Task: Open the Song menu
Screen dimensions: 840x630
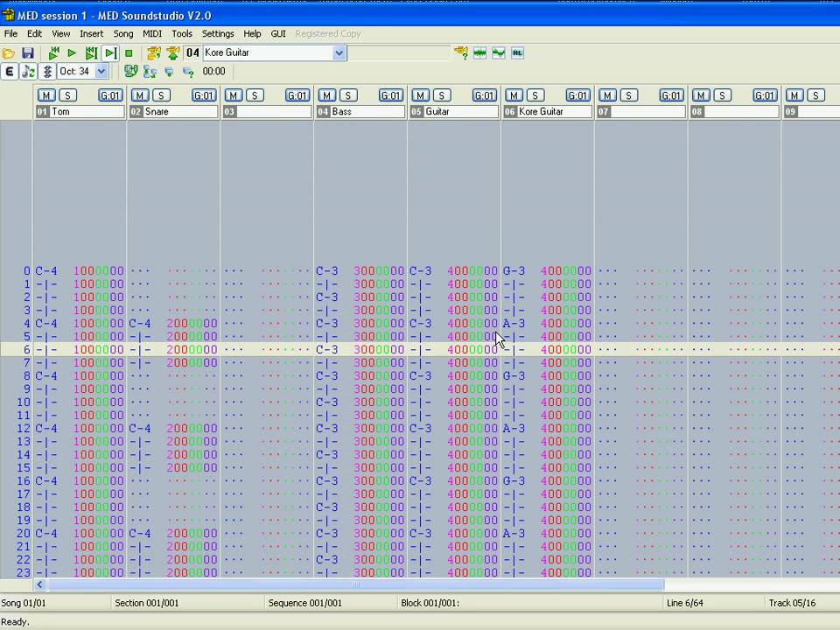Action: (x=123, y=34)
